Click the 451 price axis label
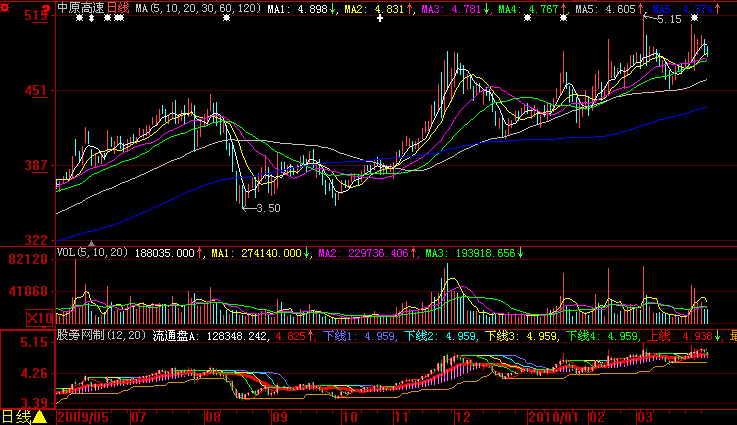737x425 pixels. [36, 90]
